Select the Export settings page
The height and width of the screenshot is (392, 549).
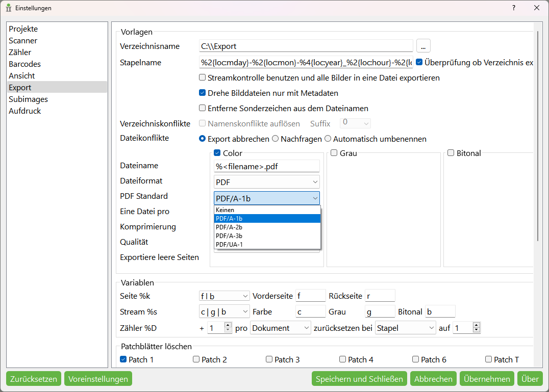(57, 87)
